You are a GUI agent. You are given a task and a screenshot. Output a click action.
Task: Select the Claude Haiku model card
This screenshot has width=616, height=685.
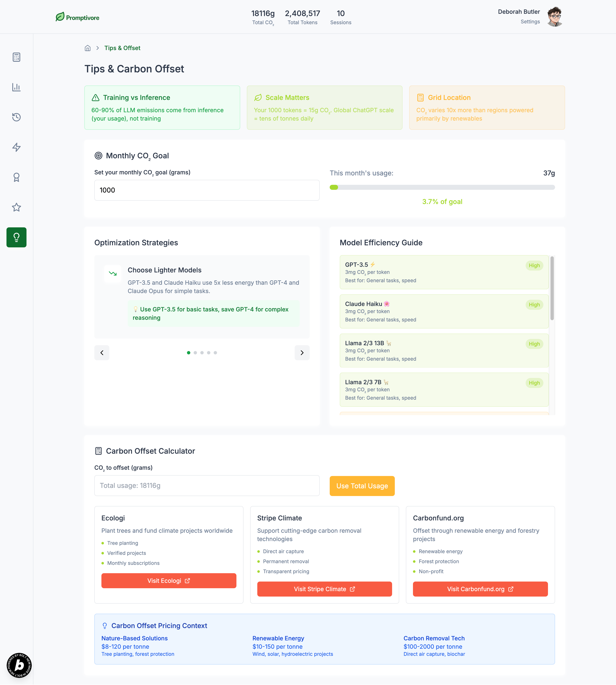[444, 312]
